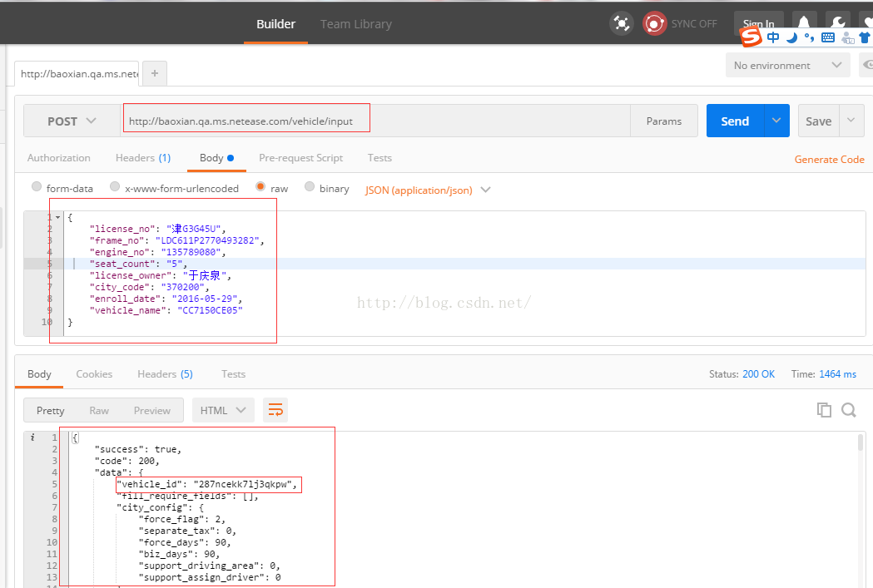873x588 pixels.
Task: Click the environment quick-look eye icon
Action: tap(866, 65)
